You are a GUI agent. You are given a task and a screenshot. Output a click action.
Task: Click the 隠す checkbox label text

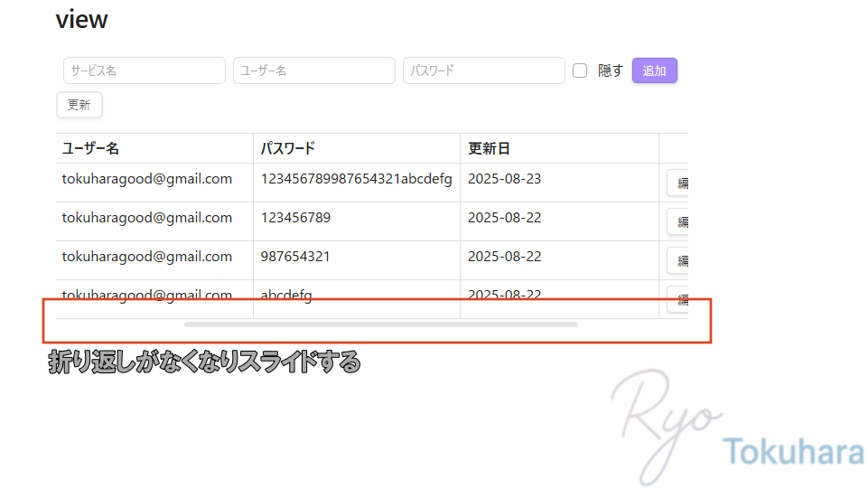[611, 71]
